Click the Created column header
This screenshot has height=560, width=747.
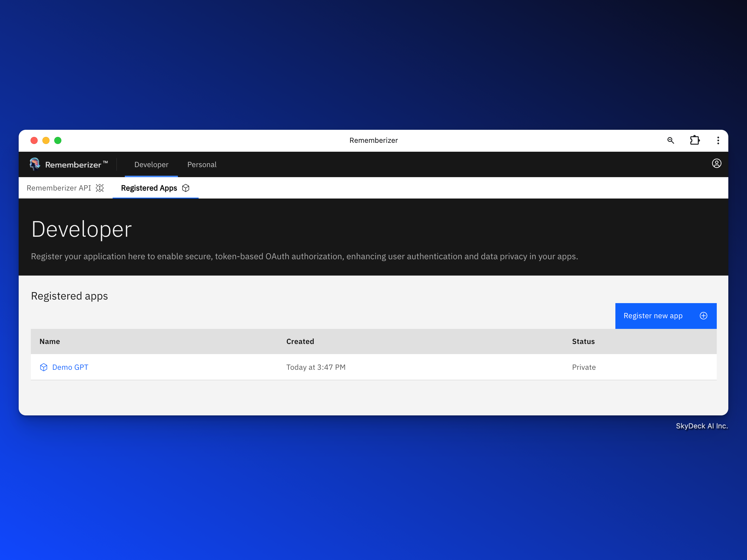point(300,341)
